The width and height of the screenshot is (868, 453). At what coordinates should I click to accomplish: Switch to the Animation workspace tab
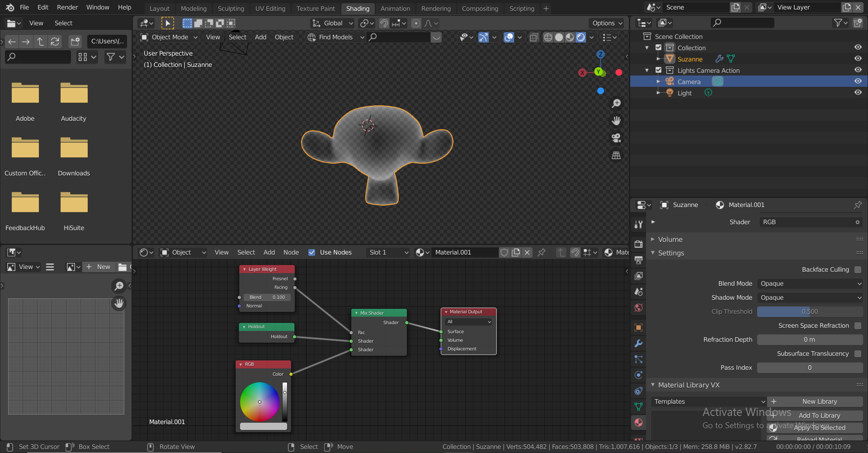(x=395, y=8)
